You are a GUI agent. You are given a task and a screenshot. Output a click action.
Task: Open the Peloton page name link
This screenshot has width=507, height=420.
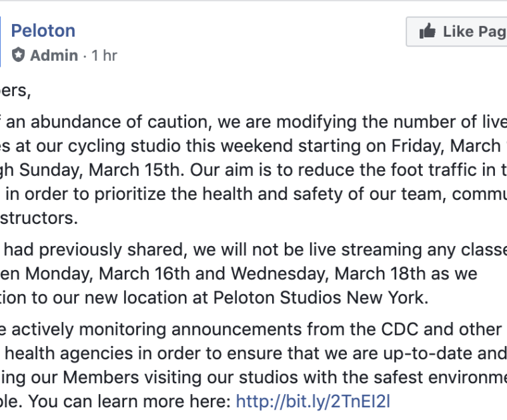[x=43, y=31]
